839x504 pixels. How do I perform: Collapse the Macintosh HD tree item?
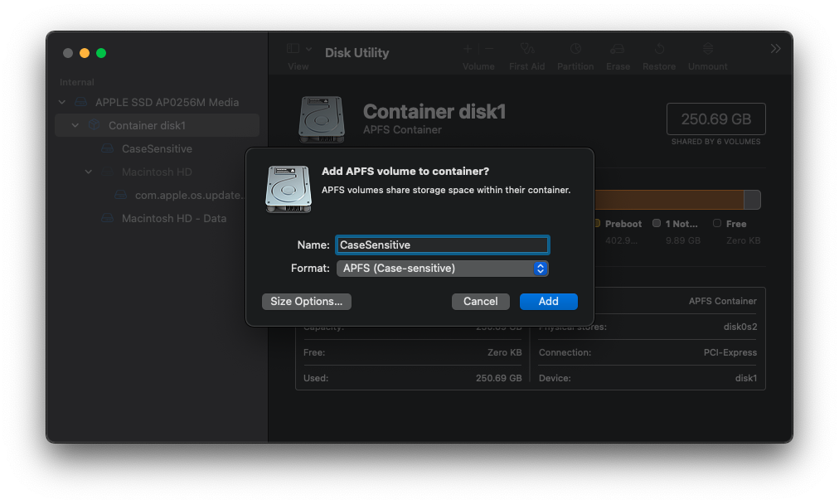pos(89,172)
